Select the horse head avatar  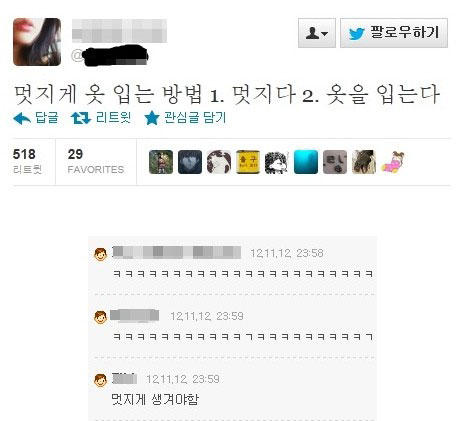click(364, 162)
